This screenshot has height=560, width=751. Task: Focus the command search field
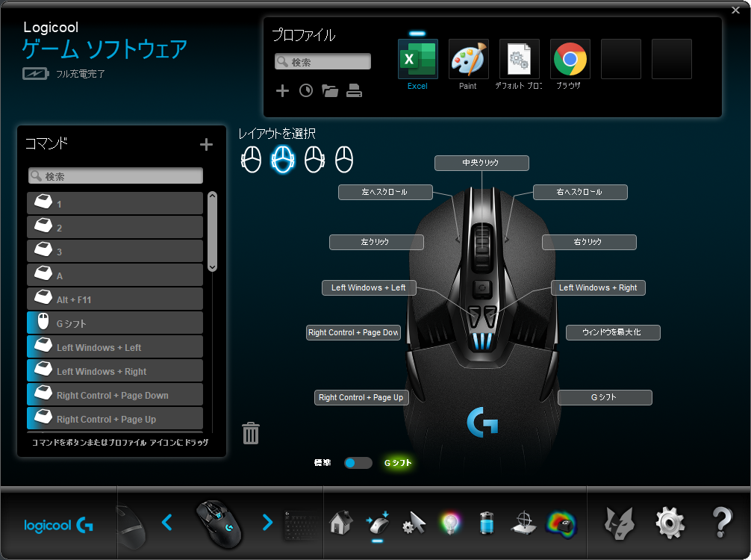pyautogui.click(x=116, y=175)
